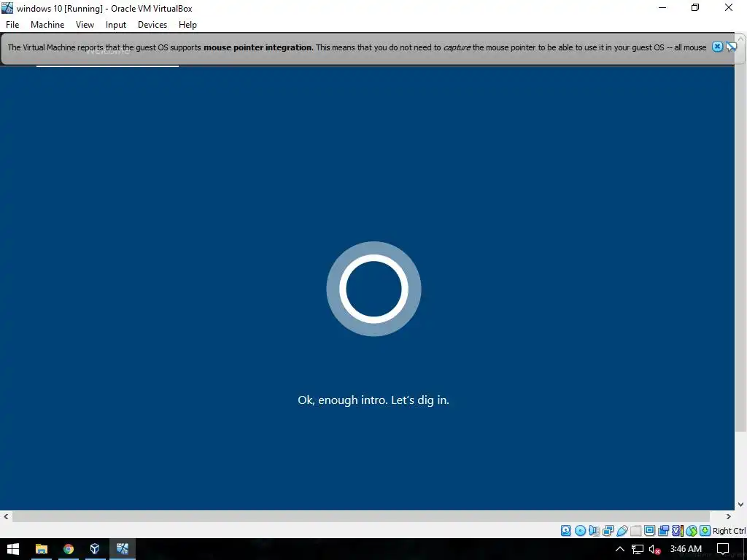Dismiss the mouse integration notification
747x560 pixels.
tap(718, 47)
